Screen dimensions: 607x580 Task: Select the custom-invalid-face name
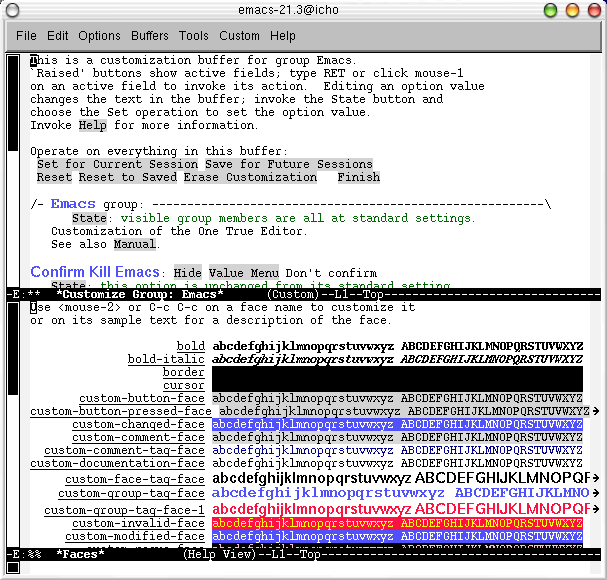(138, 523)
